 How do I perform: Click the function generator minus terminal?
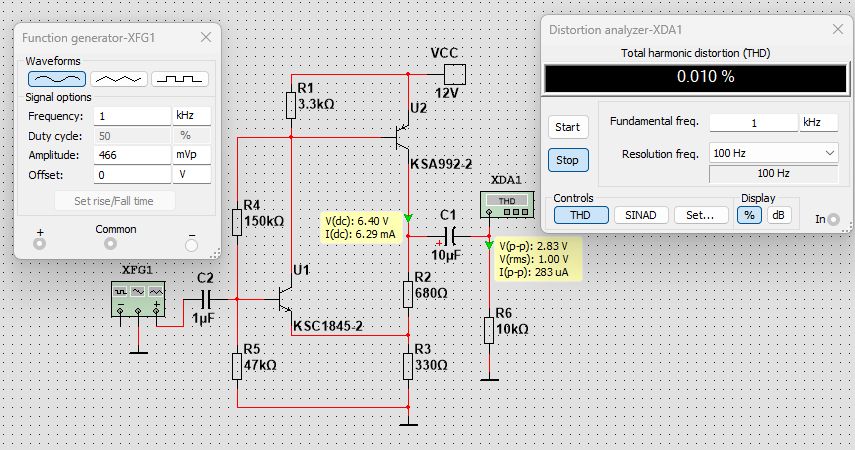(x=191, y=245)
